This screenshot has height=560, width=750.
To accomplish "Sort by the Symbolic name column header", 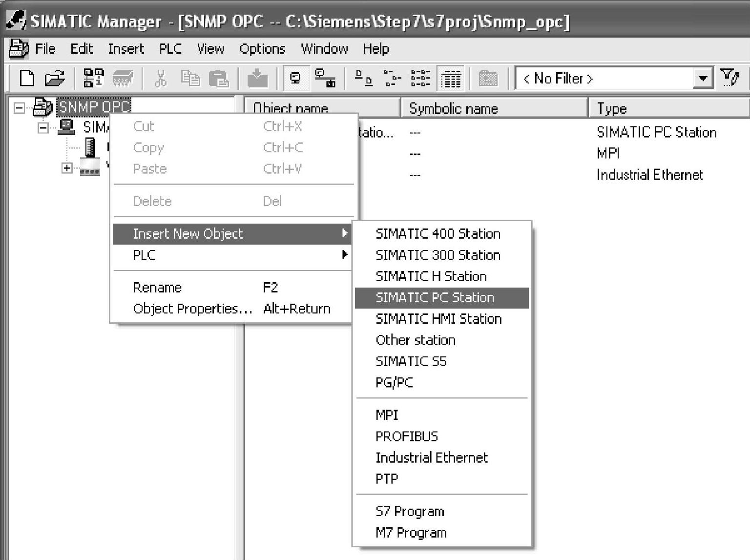I will (x=494, y=108).
